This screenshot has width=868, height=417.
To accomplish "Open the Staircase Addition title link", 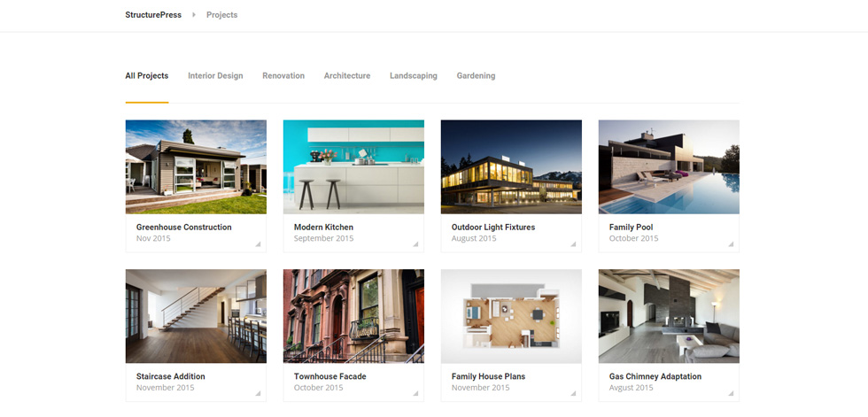I will coord(170,376).
